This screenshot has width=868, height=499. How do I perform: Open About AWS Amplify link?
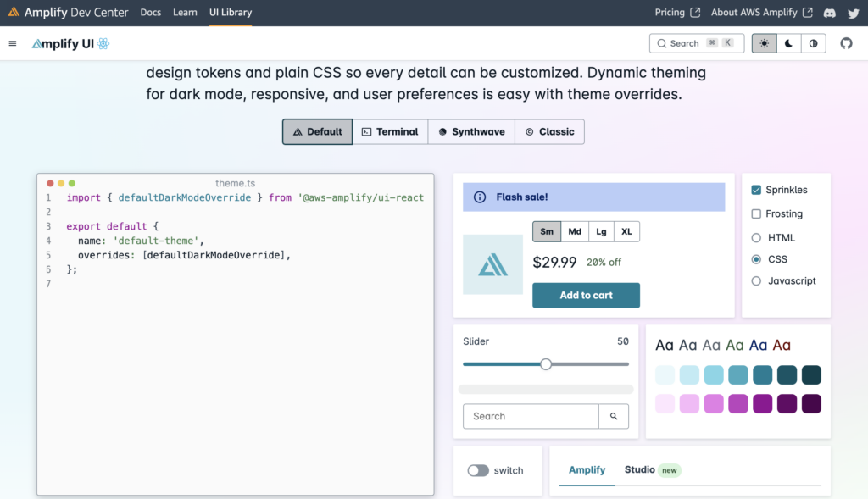[x=762, y=12]
